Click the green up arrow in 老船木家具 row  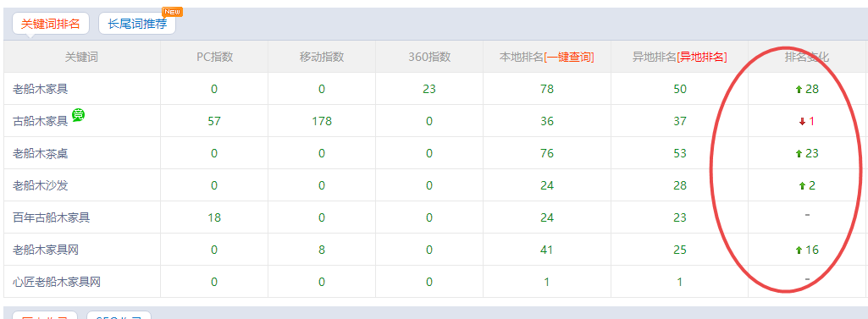pos(799,90)
